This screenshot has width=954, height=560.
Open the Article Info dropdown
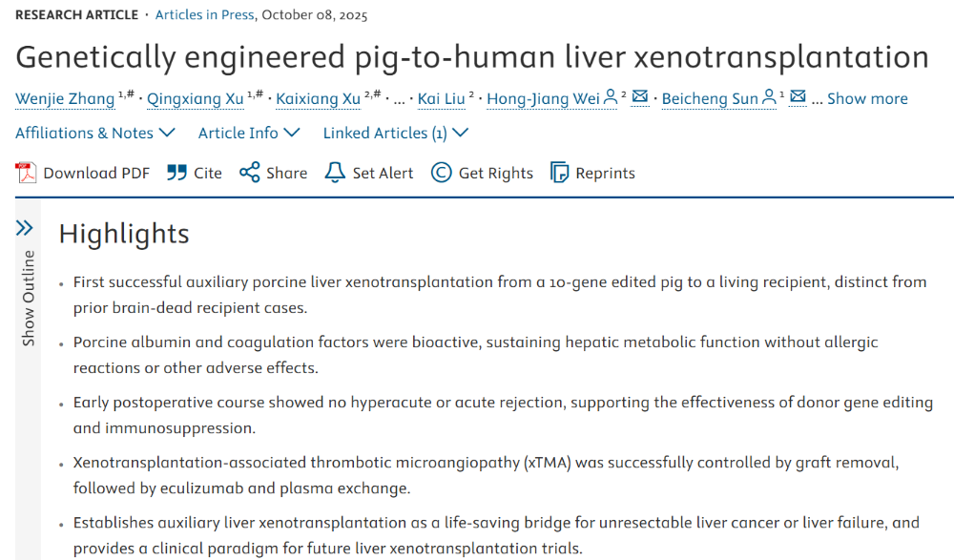[248, 133]
